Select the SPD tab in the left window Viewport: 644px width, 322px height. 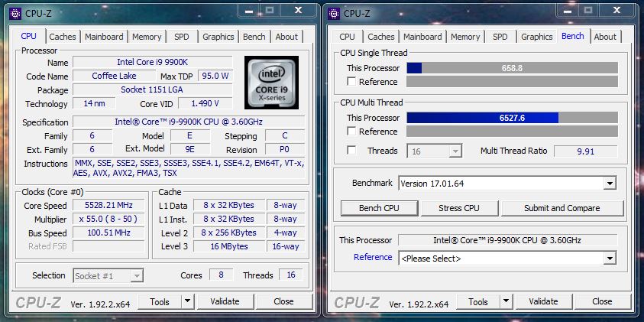[182, 37]
